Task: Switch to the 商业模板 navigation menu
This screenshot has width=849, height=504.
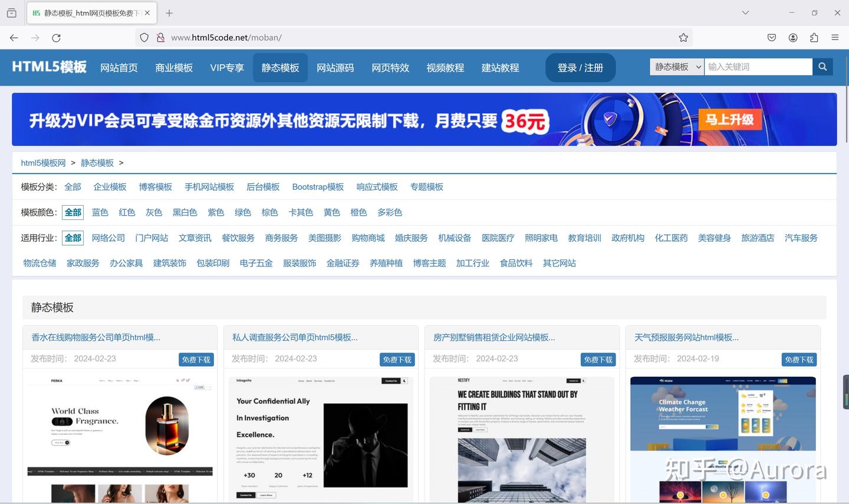Action: (x=174, y=67)
